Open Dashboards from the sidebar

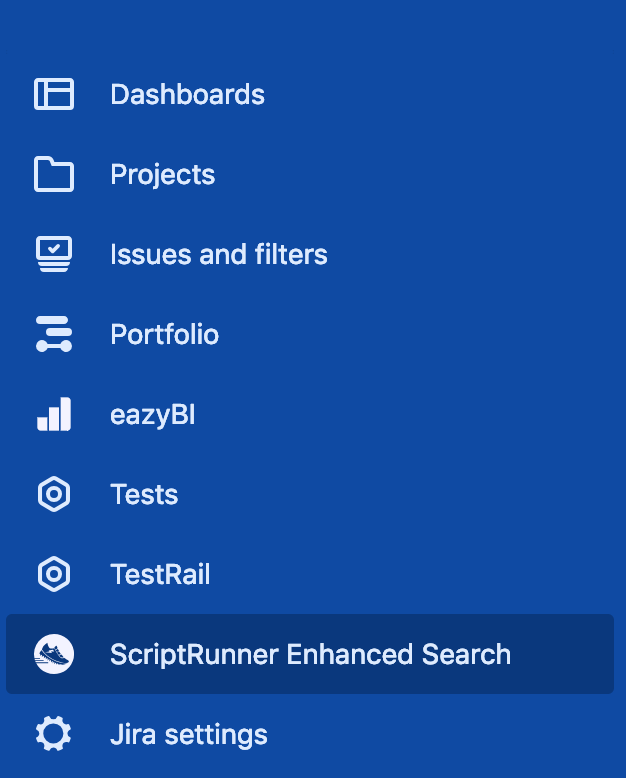tap(188, 94)
